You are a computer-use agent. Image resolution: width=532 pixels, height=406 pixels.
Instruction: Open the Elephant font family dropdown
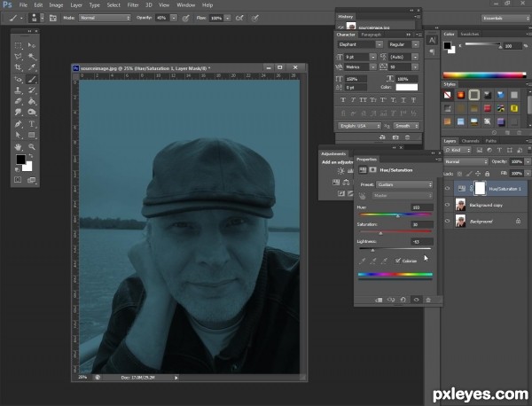pyautogui.click(x=360, y=44)
